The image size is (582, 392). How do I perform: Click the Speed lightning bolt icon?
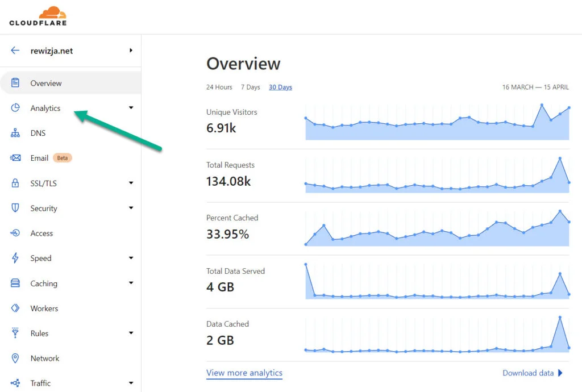click(15, 258)
